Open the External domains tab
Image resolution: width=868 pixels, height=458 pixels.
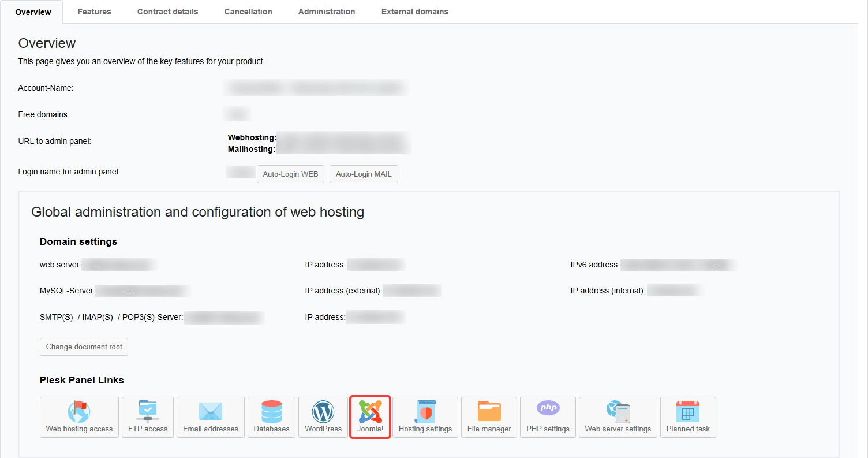(415, 12)
